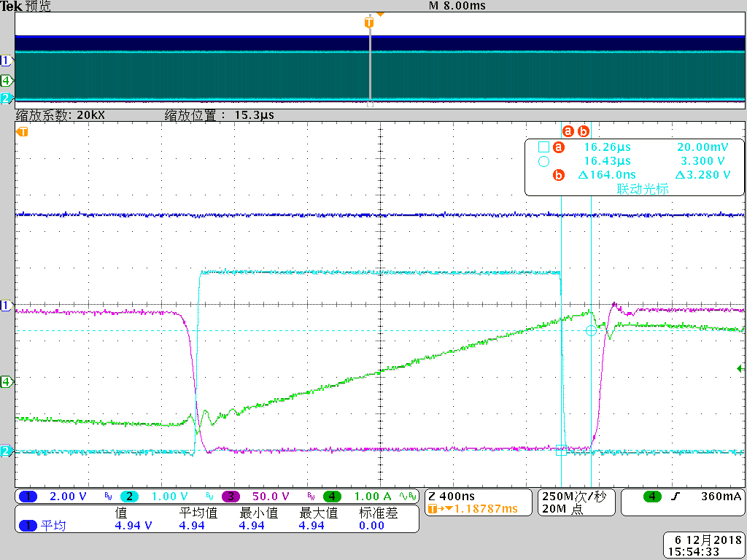Screen dimensions: 747x560
Task: Click the square cursor marker on the cyan trace
Action: point(561,450)
